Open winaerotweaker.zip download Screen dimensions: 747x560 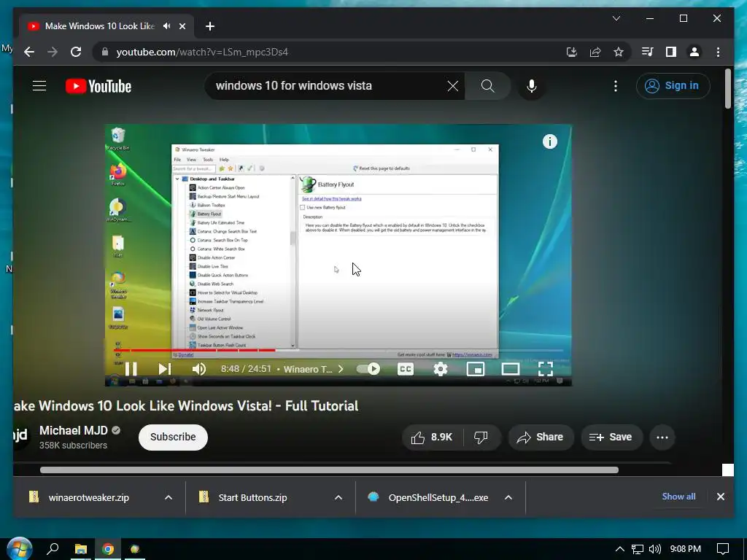[88, 497]
